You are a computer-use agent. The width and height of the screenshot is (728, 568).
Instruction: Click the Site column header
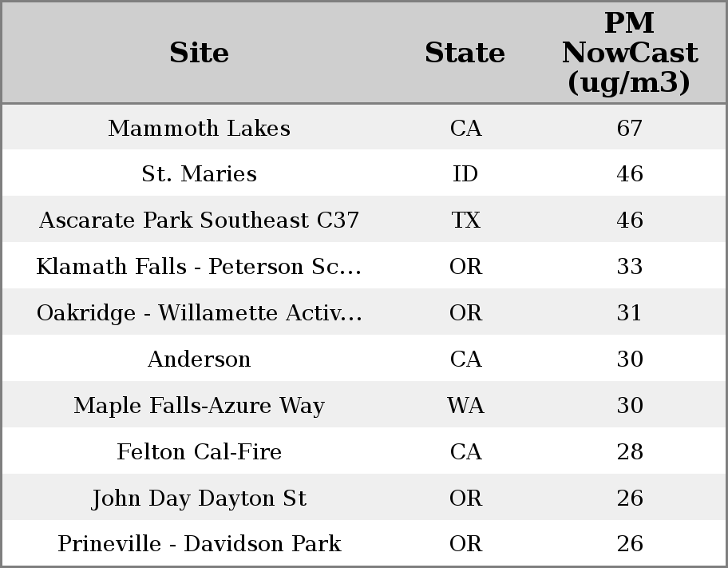(199, 53)
